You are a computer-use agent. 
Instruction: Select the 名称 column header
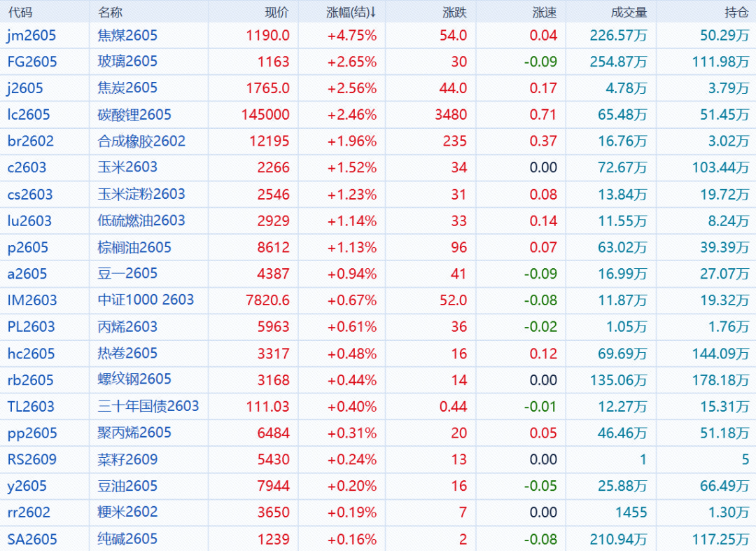(x=110, y=13)
